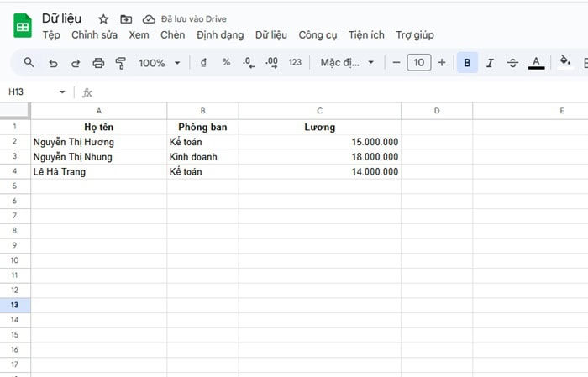Print the spreadsheet using printer icon
Screen dimensions: 588x377
click(x=98, y=63)
